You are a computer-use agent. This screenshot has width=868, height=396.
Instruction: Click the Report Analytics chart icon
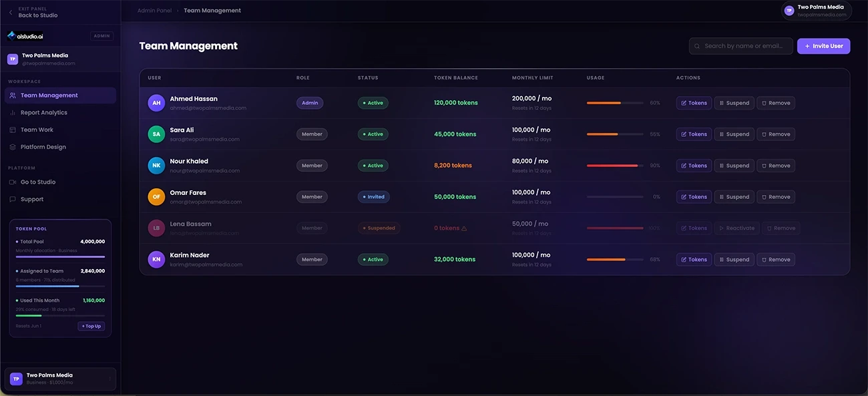tap(13, 113)
